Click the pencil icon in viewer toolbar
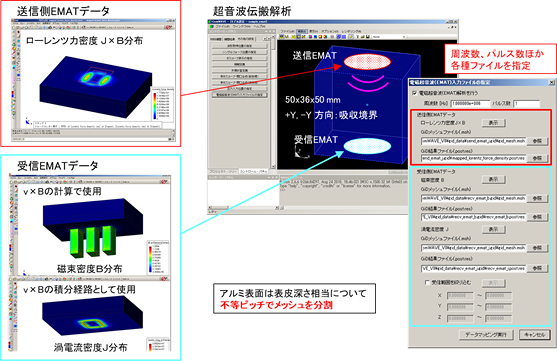 351,37
